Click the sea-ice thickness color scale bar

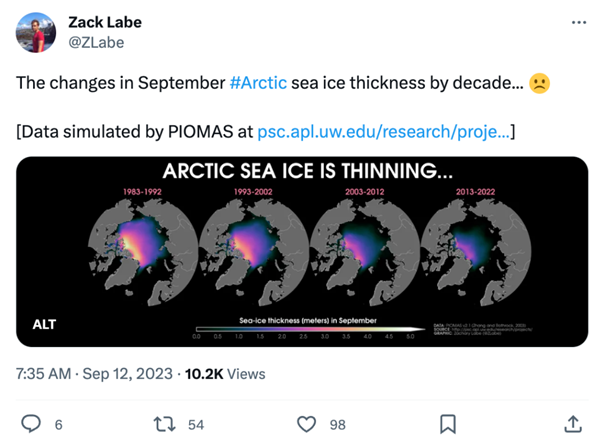tap(311, 329)
